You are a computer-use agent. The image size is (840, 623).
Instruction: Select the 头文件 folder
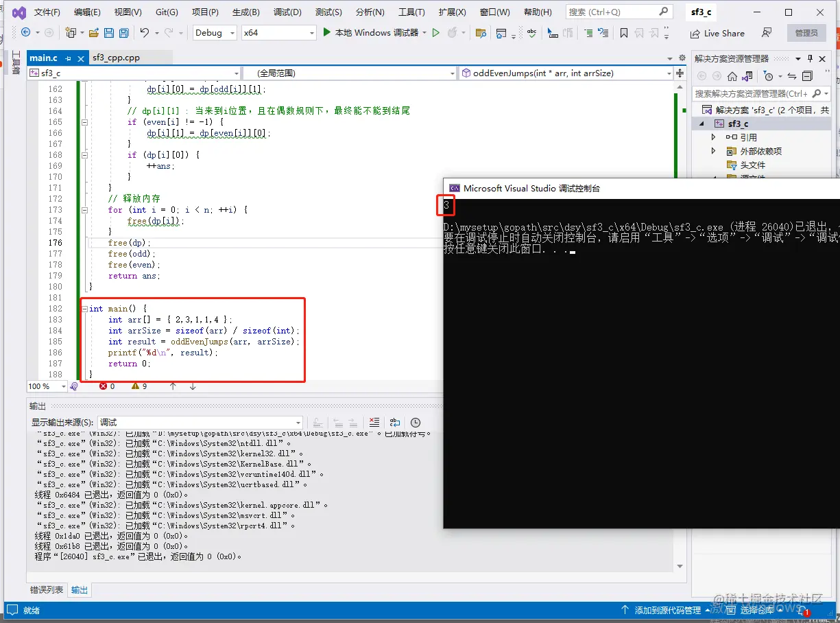click(753, 165)
